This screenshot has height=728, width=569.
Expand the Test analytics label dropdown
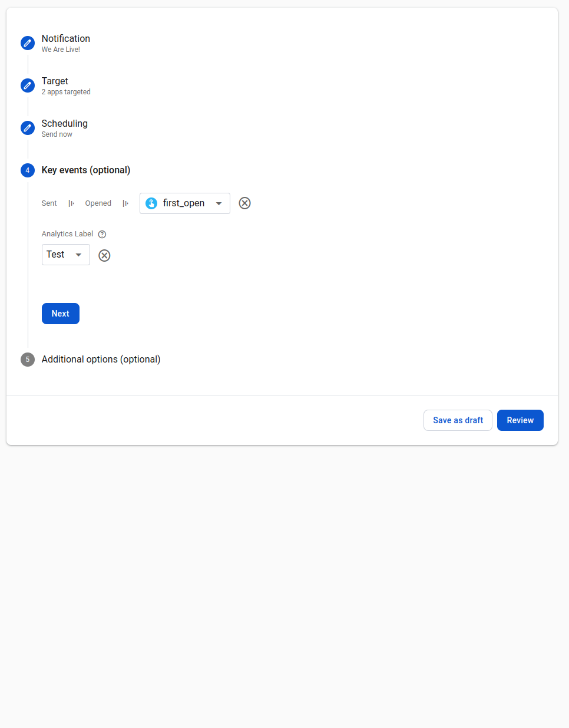tap(78, 255)
